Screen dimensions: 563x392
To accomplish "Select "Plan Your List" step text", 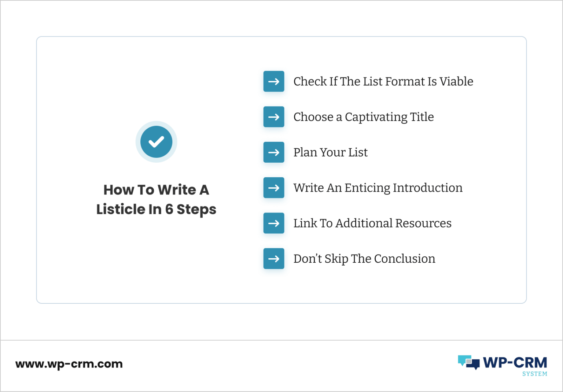I will point(331,152).
